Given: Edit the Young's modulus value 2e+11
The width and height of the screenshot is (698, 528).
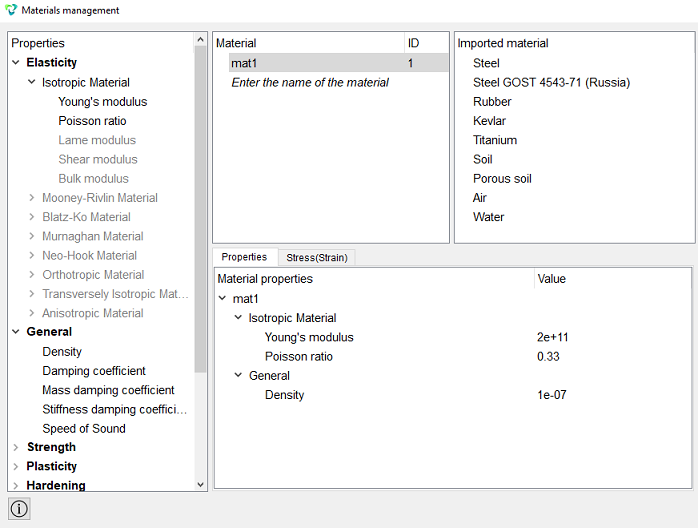Looking at the screenshot, I should 552,337.
